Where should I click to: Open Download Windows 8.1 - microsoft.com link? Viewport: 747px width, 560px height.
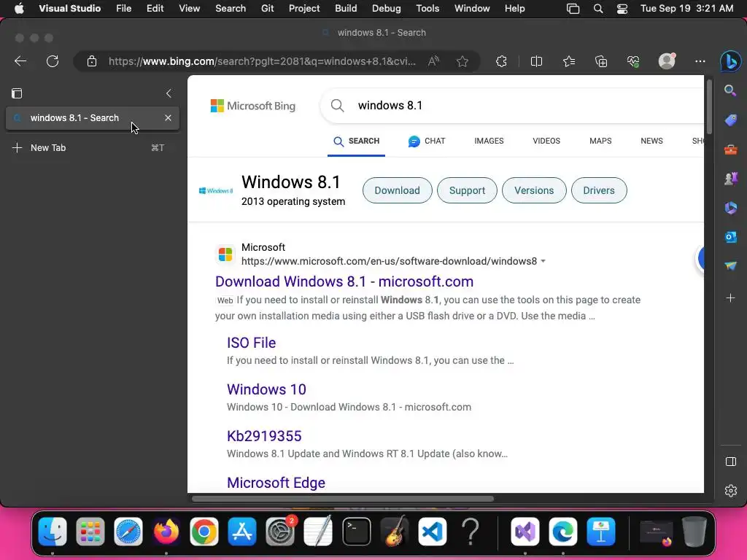tap(344, 281)
